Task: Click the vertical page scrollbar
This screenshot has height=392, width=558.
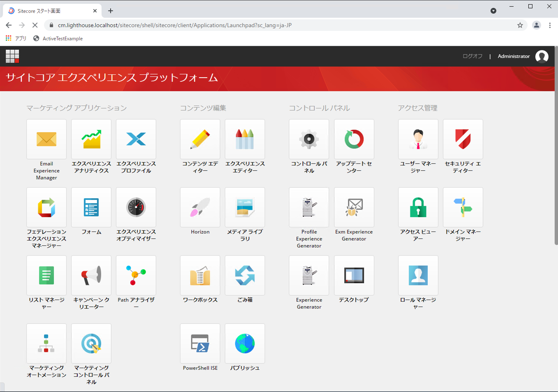Action: coord(556,146)
